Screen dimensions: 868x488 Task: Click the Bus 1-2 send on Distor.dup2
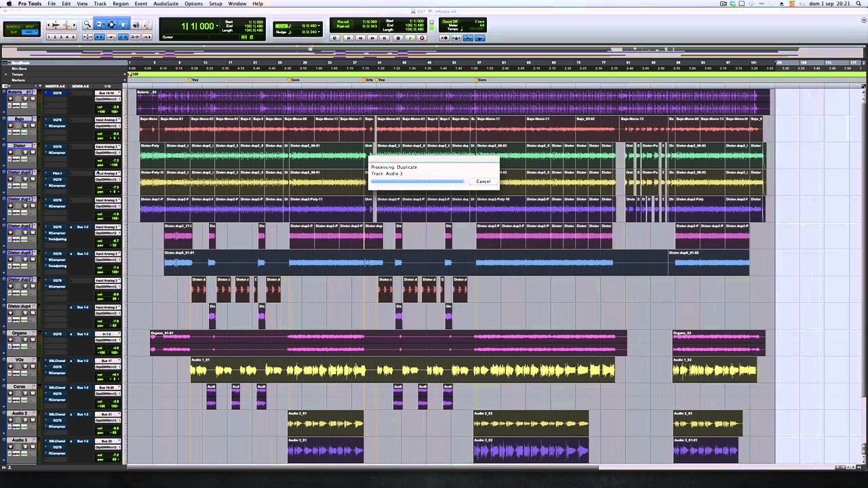[83, 227]
